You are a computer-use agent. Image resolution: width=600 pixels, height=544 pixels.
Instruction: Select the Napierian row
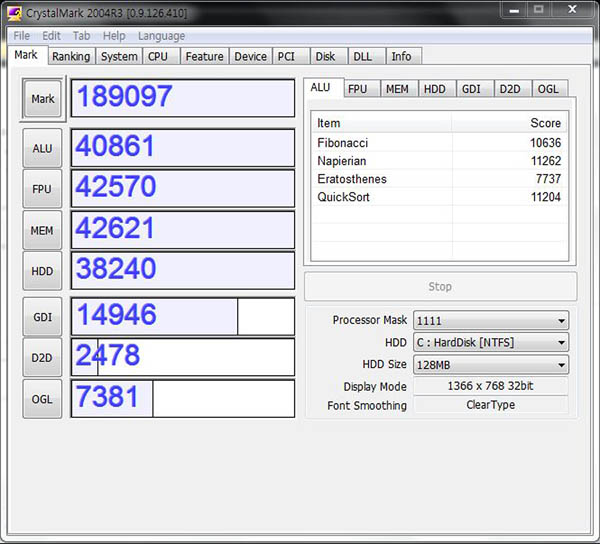(x=439, y=161)
